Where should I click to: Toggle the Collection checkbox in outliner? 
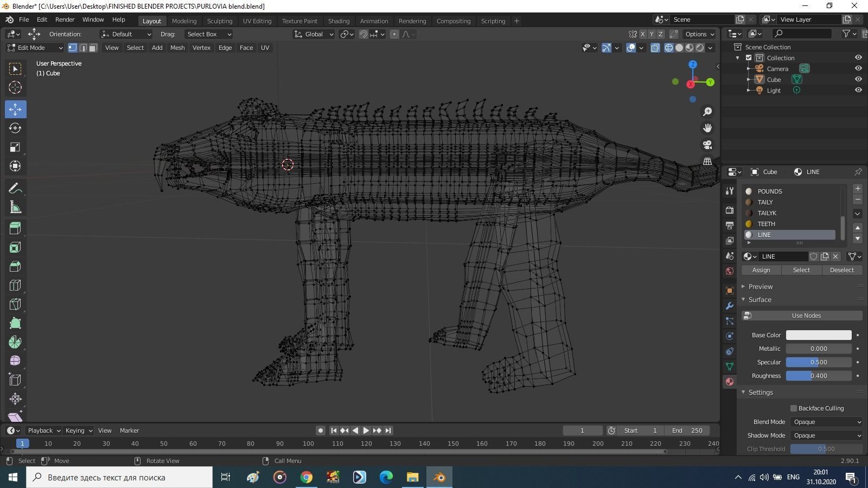pyautogui.click(x=749, y=57)
